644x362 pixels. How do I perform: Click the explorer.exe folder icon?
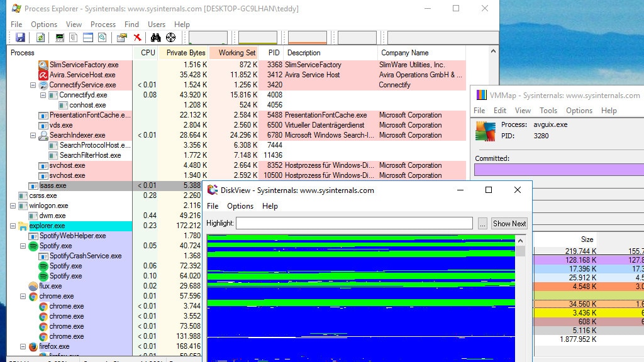tap(23, 226)
